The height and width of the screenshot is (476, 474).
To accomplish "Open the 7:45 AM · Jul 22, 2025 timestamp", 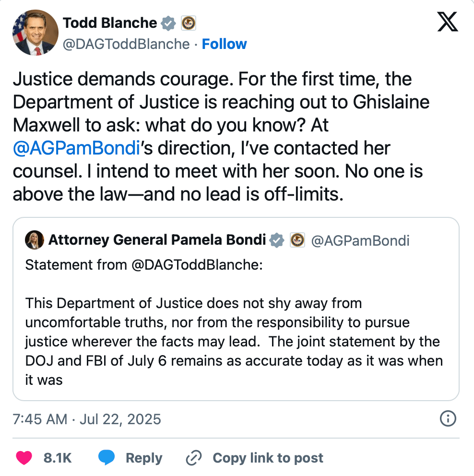I will click(x=87, y=419).
